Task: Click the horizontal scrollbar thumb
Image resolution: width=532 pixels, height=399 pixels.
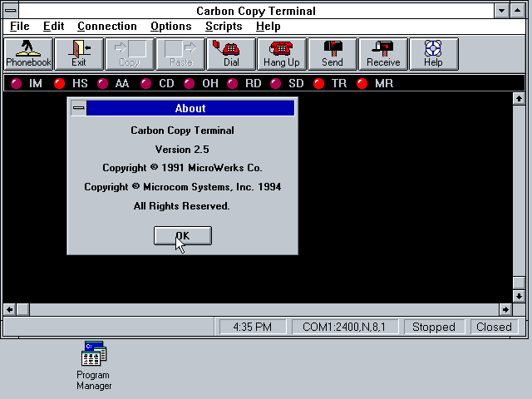Action: 22,309
